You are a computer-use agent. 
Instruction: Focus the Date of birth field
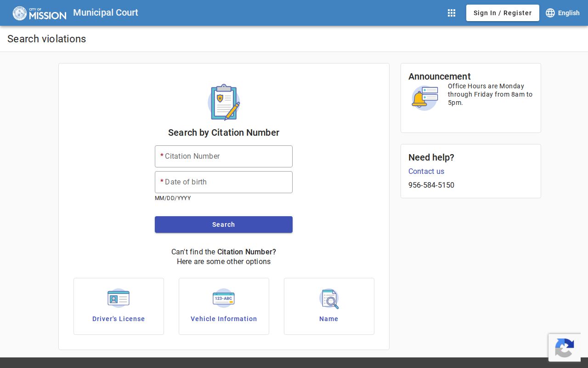click(x=224, y=182)
